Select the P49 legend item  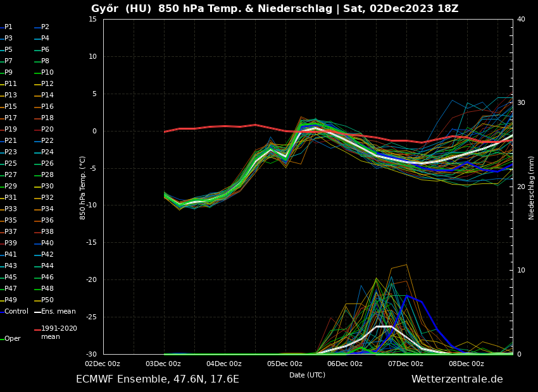click(x=11, y=300)
